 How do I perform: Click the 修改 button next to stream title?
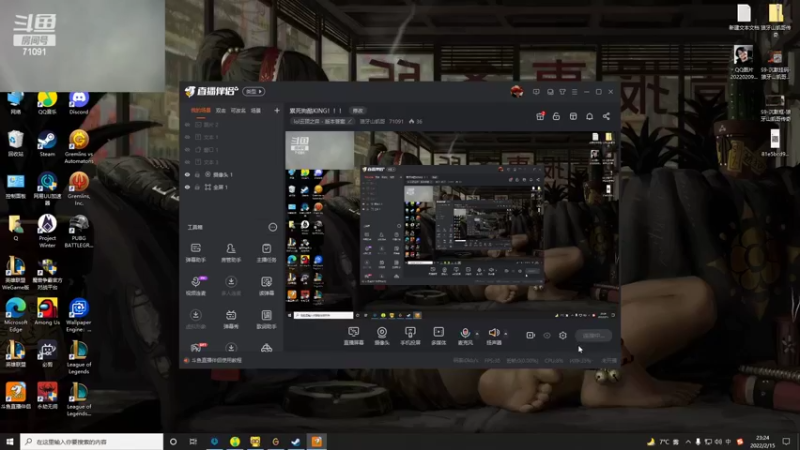pyautogui.click(x=358, y=111)
